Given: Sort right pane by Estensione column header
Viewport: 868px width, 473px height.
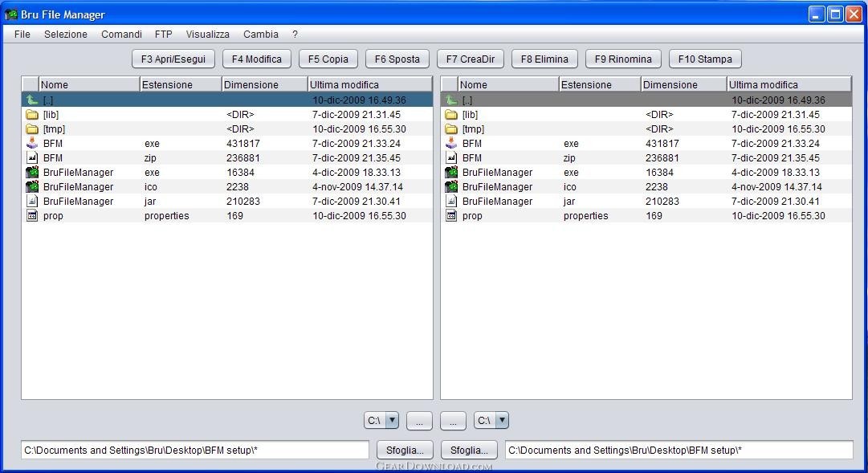Looking at the screenshot, I should point(600,85).
